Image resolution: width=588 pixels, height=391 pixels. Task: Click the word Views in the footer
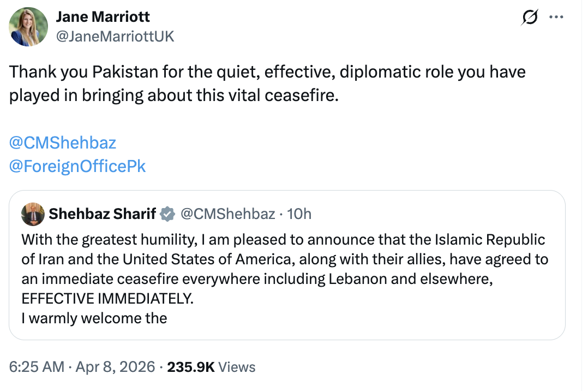237,367
